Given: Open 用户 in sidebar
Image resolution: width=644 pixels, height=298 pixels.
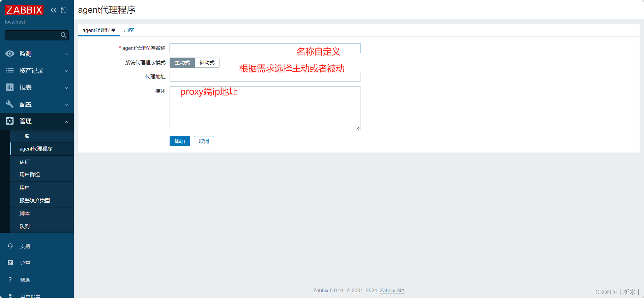Looking at the screenshot, I should tap(42, 188).
